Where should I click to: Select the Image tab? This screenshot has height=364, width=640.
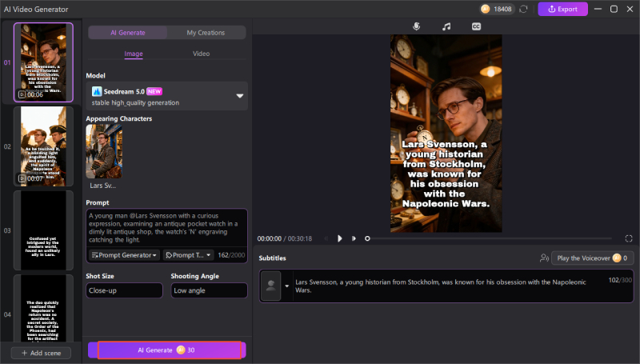[133, 54]
